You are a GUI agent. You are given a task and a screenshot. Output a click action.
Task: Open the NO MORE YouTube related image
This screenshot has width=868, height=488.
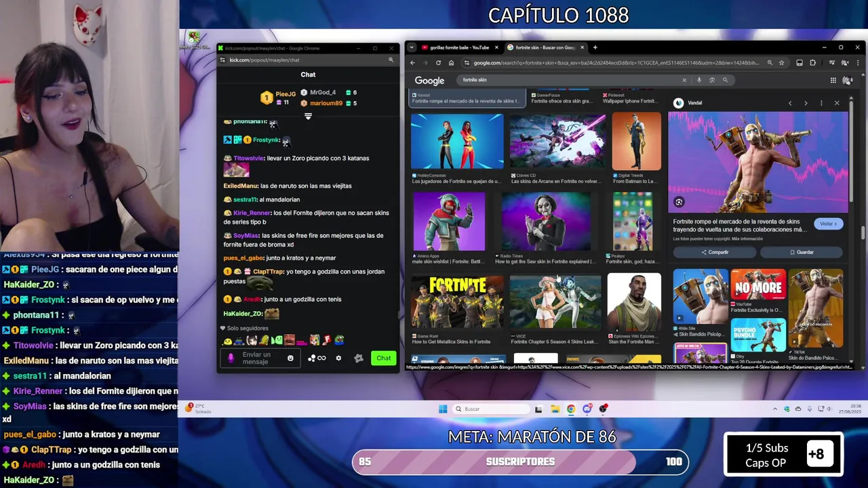tap(758, 285)
